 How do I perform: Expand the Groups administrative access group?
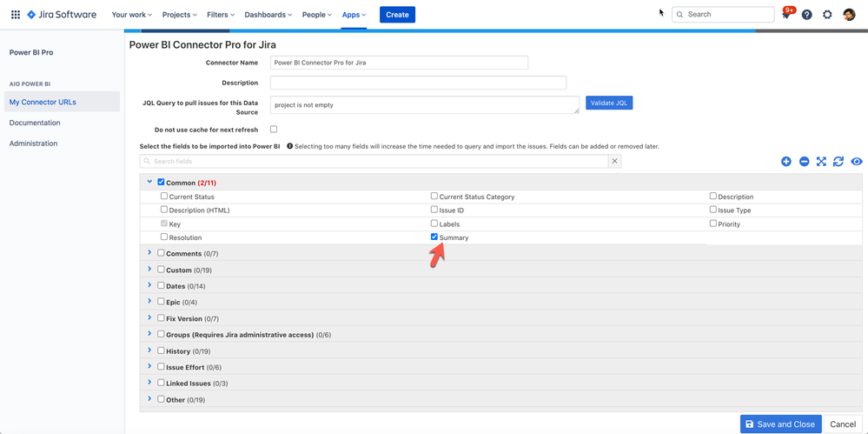point(149,334)
